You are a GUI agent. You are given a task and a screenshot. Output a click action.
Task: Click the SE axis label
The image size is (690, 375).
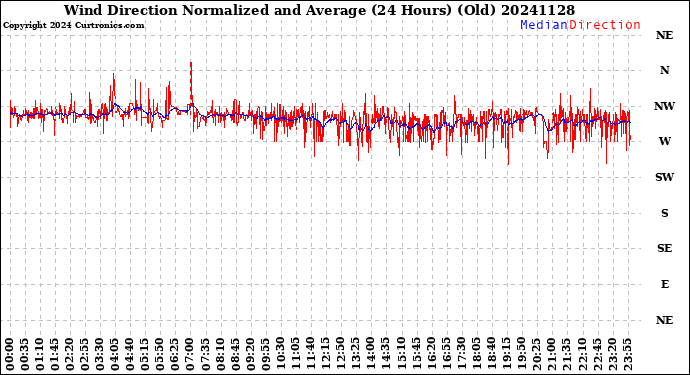click(x=664, y=249)
